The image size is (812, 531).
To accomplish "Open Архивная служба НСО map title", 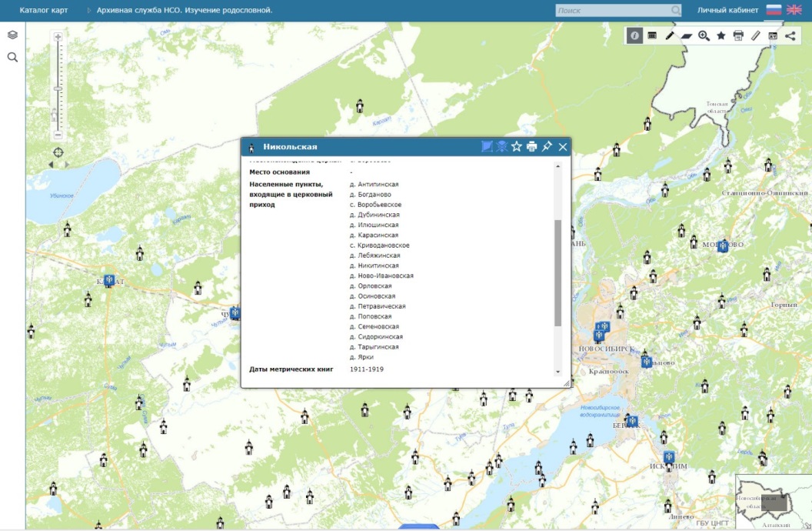I will (x=185, y=10).
